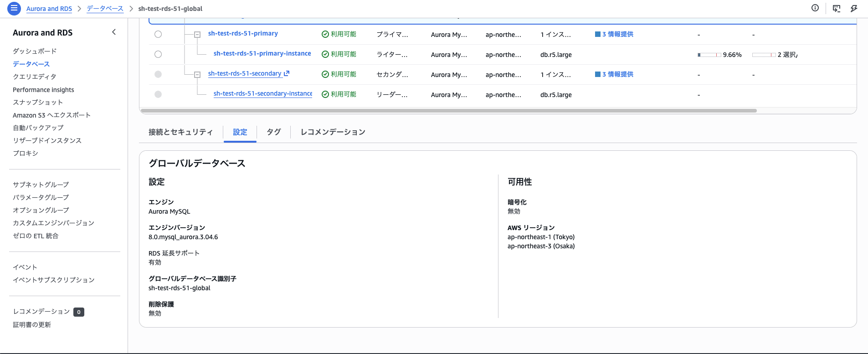This screenshot has width=868, height=354.
Task: Open the hamburger navigation menu
Action: [14, 8]
